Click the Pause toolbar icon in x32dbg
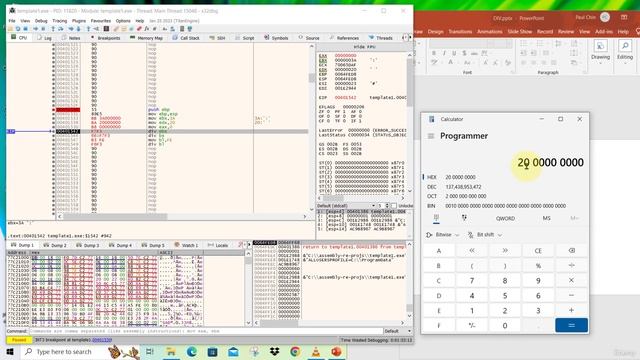Viewport: 640px width, 360px height. 43,29
